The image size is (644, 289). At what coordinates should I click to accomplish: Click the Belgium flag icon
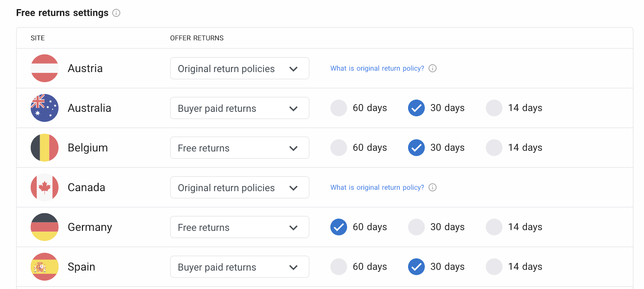coord(45,148)
